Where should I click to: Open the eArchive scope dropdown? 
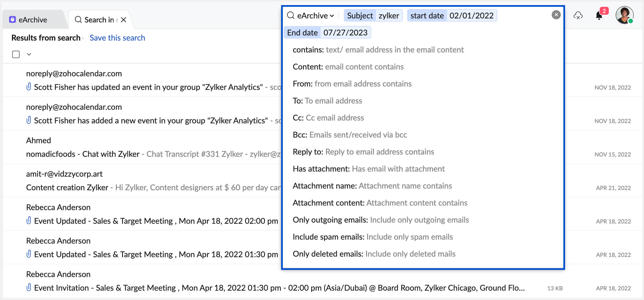click(315, 16)
